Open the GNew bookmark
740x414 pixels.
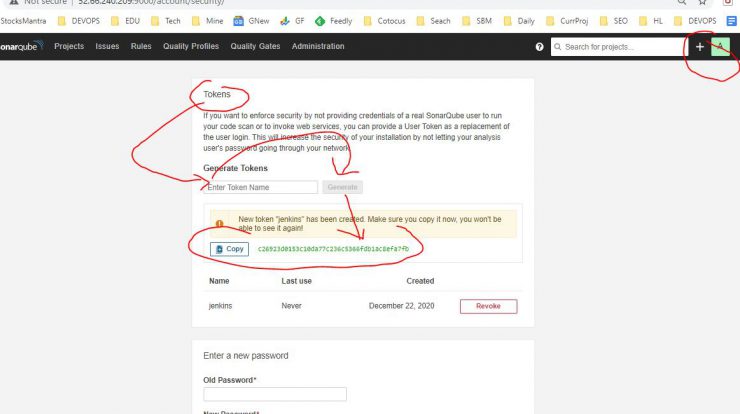[252, 21]
